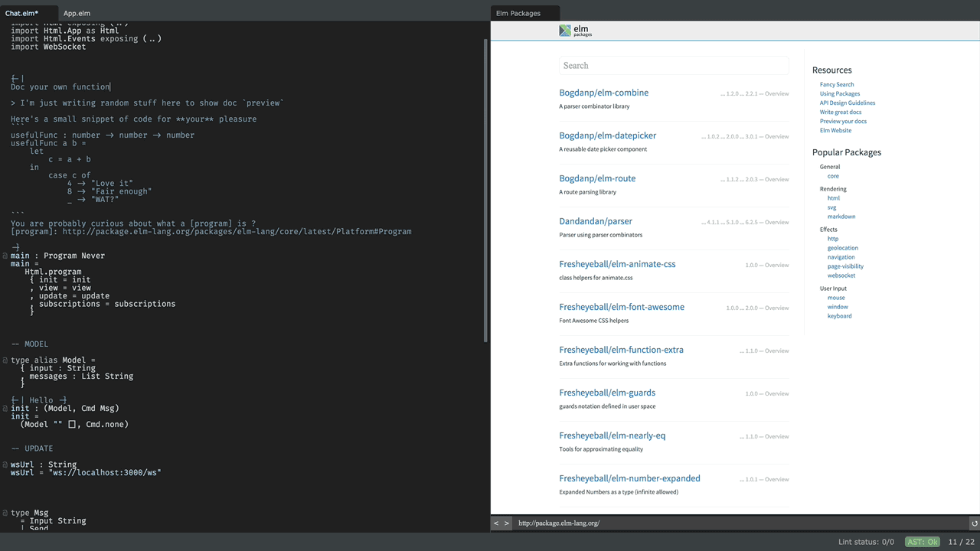The image size is (980, 551).
Task: Open the http effects package link
Action: pos(833,239)
